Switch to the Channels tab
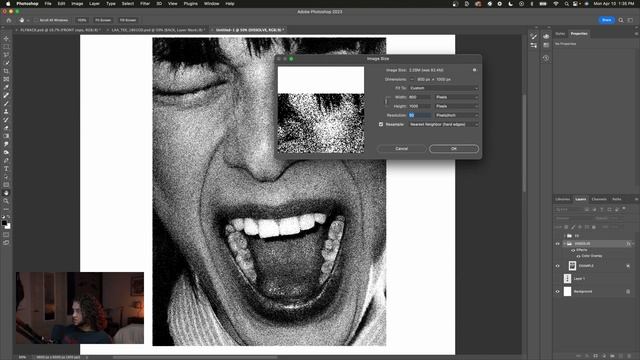This screenshot has height=360, width=640. 599,199
